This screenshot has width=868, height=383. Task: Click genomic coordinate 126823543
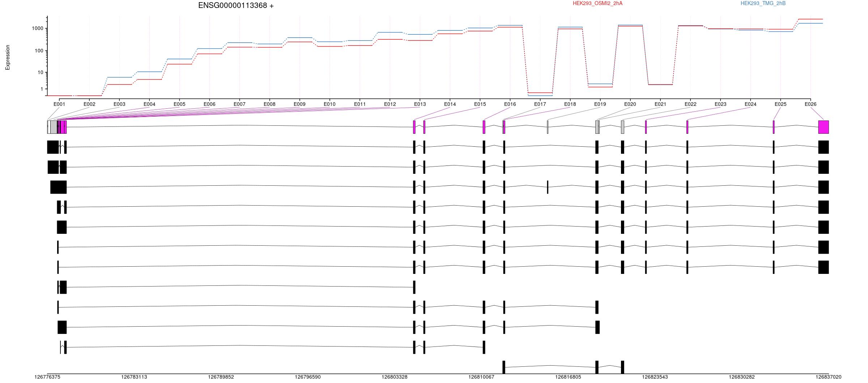pyautogui.click(x=655, y=377)
